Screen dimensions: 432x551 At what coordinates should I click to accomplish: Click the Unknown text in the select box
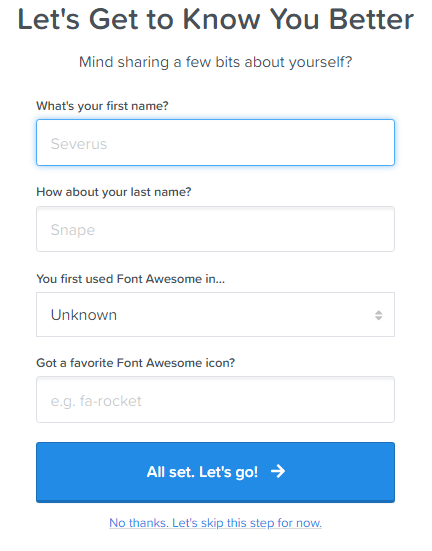[84, 315]
